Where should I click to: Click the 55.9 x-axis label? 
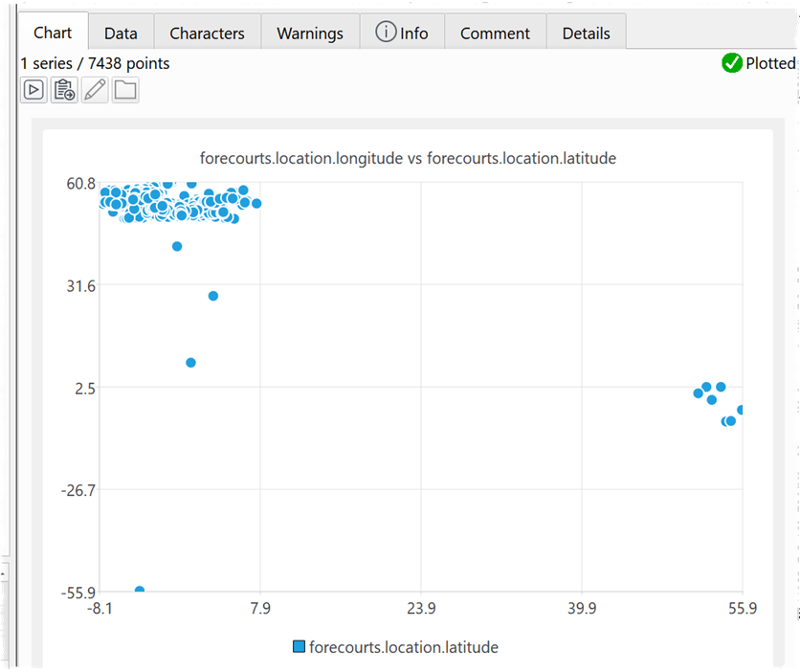pos(743,609)
